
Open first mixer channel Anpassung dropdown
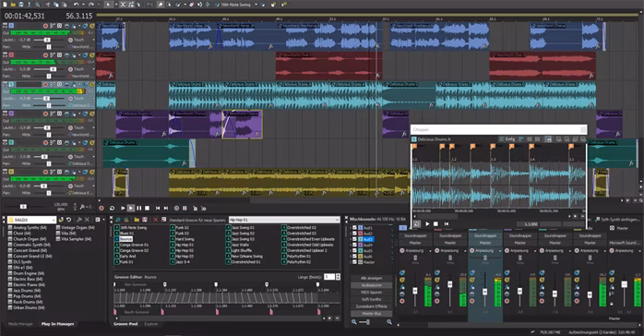[x=430, y=250]
